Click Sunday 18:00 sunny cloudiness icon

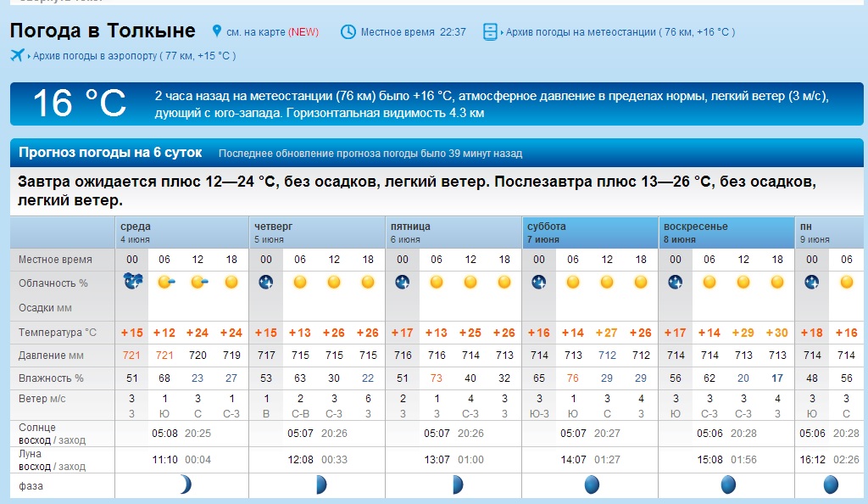pos(778,282)
